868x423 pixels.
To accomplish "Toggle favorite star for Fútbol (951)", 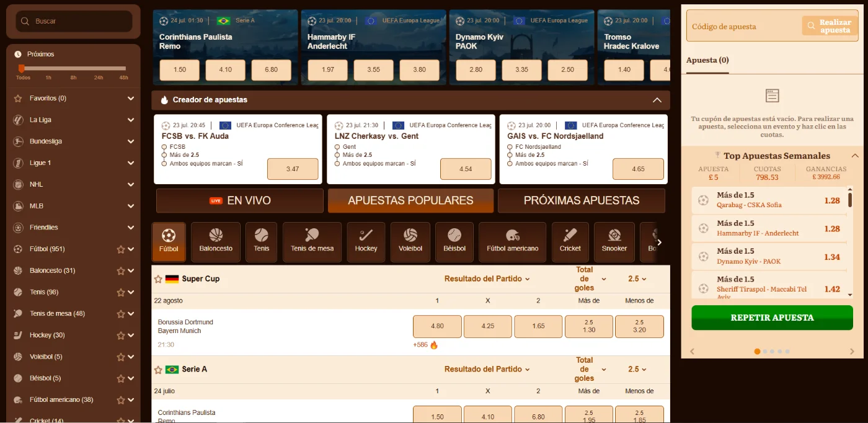I will point(121,249).
